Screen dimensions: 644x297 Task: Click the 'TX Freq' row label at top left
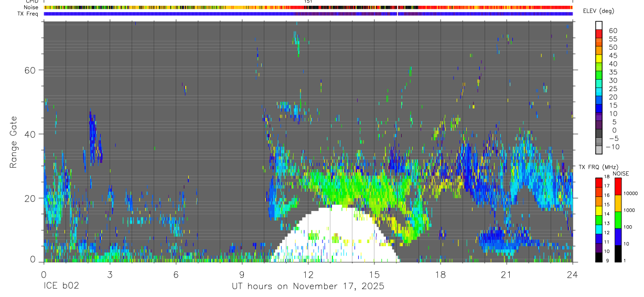[x=29, y=14]
